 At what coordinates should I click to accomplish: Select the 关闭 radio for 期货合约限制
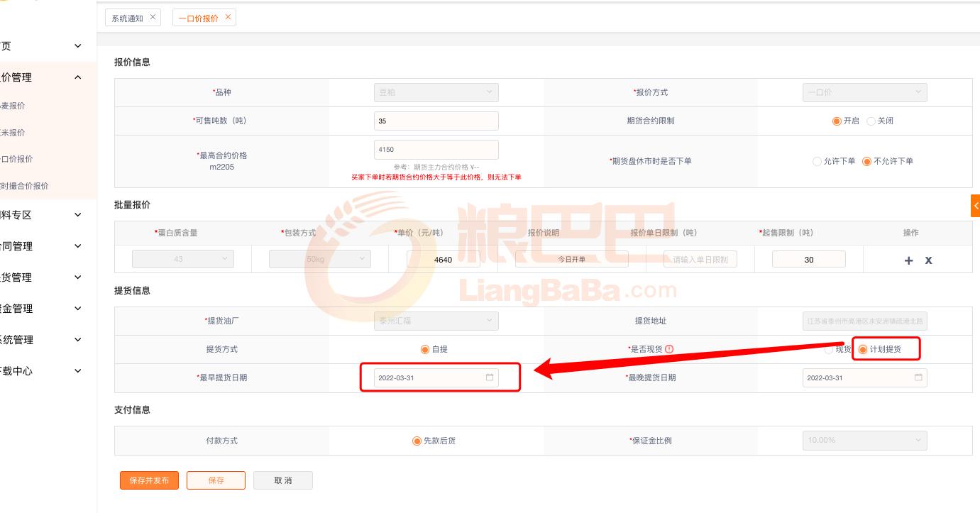click(871, 121)
